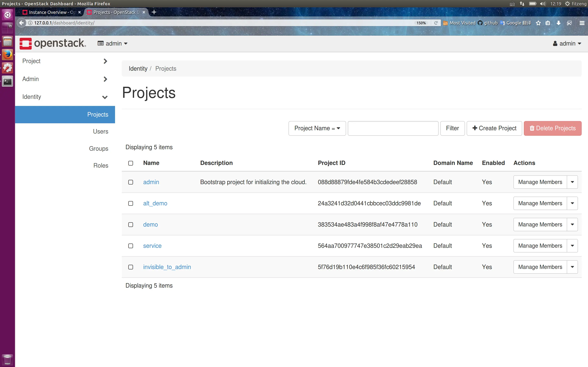Tick the checkbox for service project
The image size is (588, 367).
[x=131, y=246]
